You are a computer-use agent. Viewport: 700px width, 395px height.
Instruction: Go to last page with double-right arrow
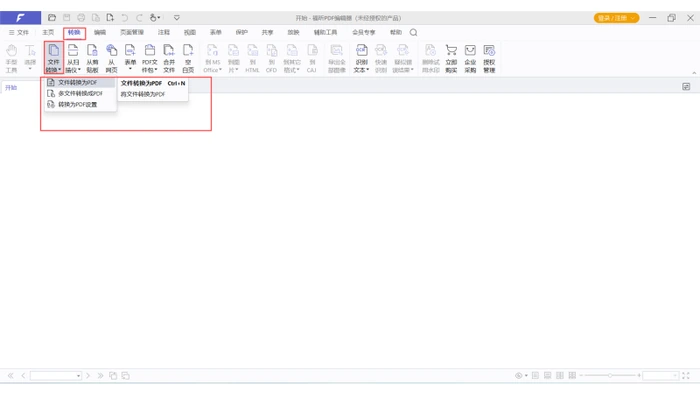point(100,376)
